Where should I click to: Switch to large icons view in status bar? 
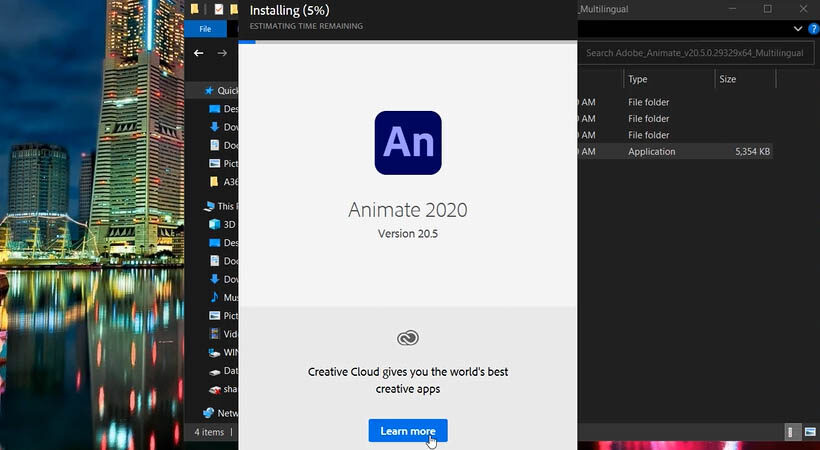click(x=810, y=432)
